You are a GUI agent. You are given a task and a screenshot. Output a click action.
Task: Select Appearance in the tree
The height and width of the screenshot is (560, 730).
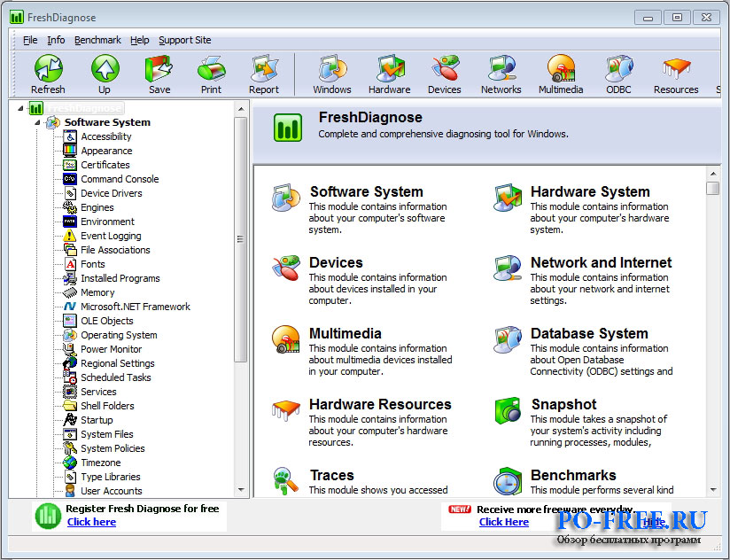pos(106,151)
